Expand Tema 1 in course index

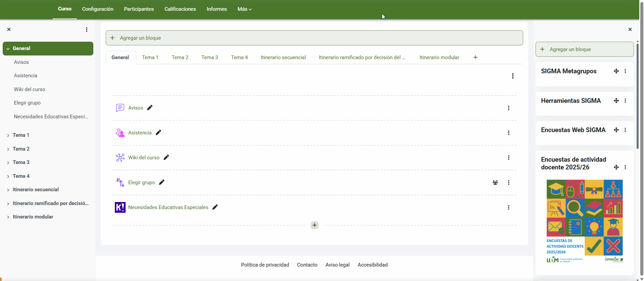8,135
